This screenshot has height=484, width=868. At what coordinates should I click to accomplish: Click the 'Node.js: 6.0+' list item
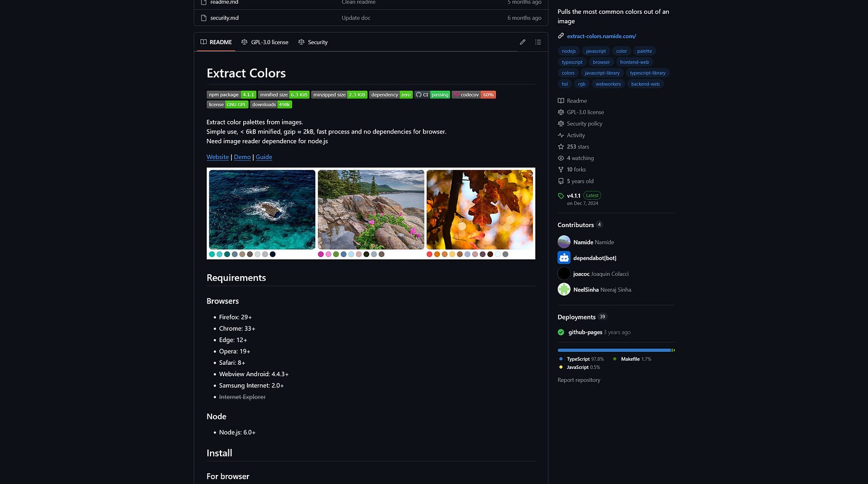pyautogui.click(x=237, y=433)
